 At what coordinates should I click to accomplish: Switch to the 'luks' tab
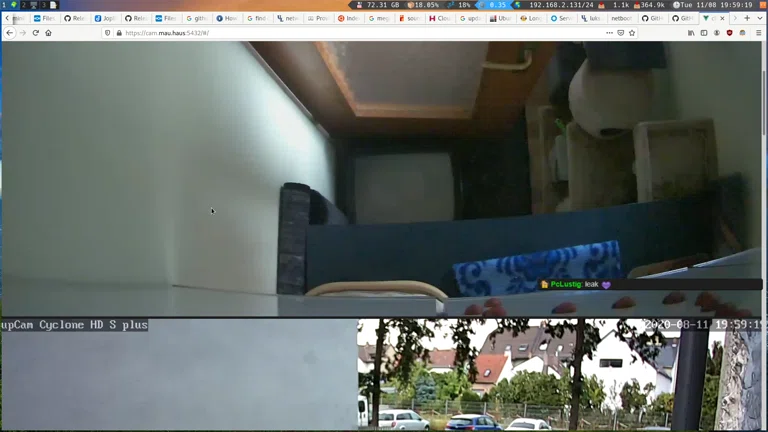pos(591,18)
